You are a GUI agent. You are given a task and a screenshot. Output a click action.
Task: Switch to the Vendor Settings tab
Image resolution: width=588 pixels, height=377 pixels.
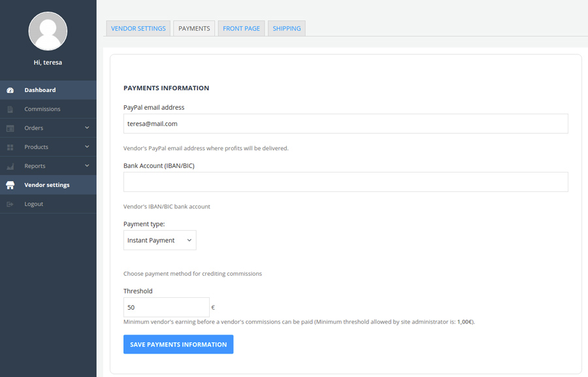(138, 29)
